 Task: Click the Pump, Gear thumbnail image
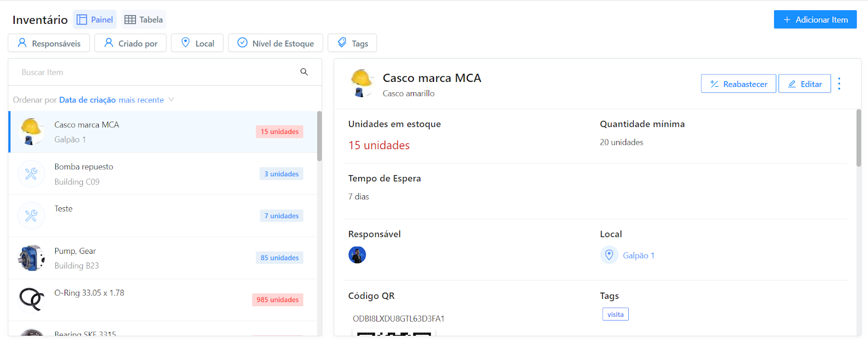[31, 258]
